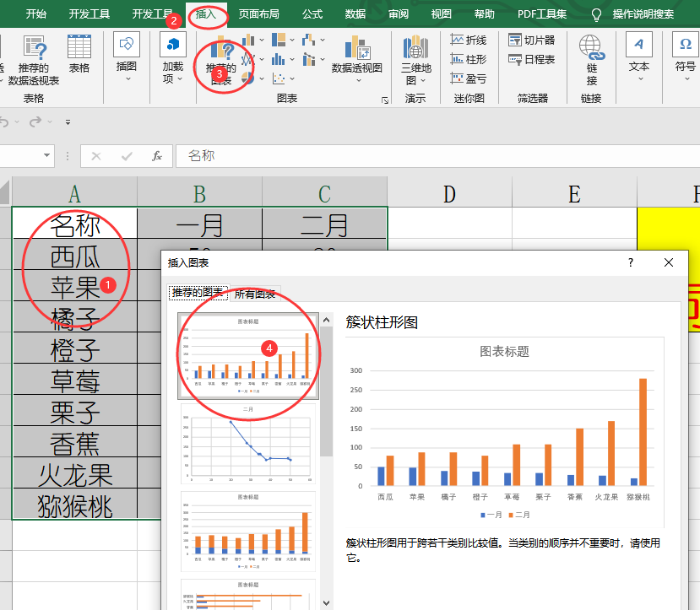The width and height of the screenshot is (700, 610).
Task: Insert a pie chart icon
Action: pos(247,78)
